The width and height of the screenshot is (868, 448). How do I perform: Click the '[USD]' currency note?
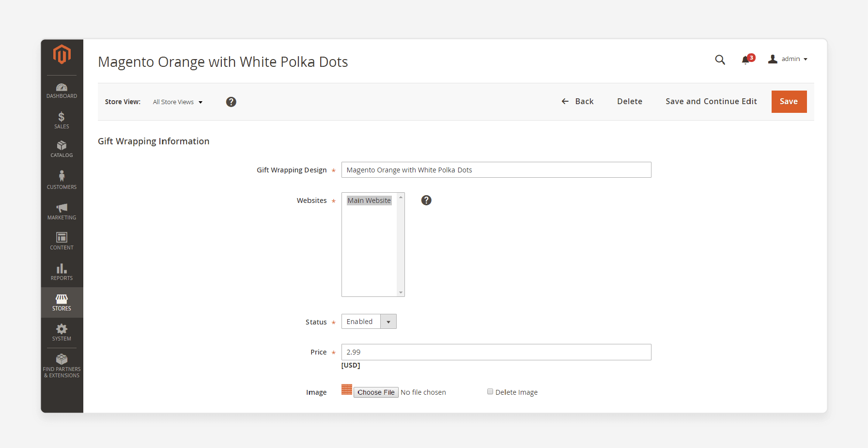coord(351,365)
